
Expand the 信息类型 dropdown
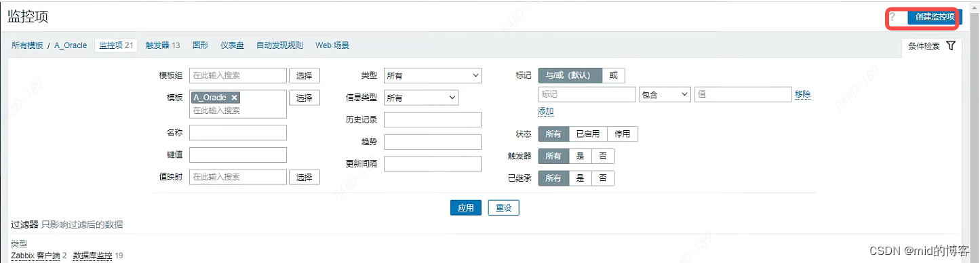421,98
